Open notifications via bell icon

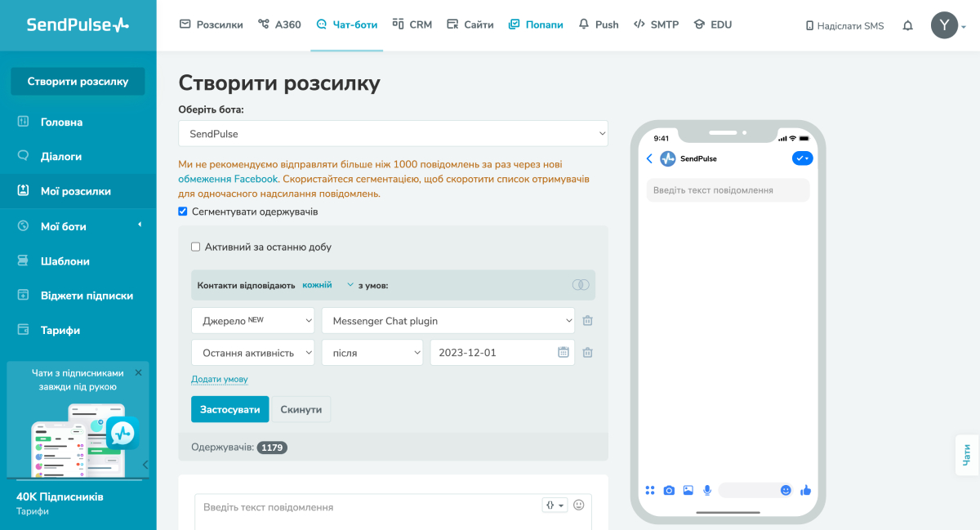click(x=906, y=25)
